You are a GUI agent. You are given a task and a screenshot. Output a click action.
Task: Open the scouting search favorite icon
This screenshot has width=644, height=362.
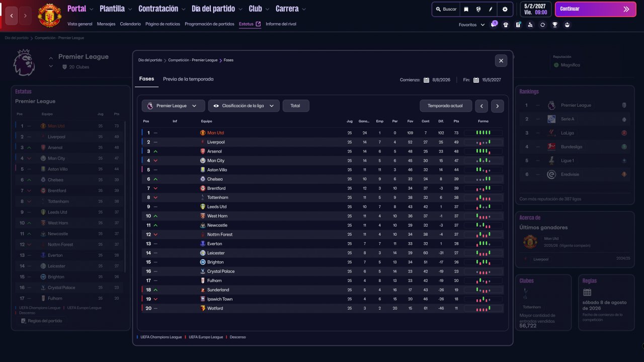click(x=530, y=25)
